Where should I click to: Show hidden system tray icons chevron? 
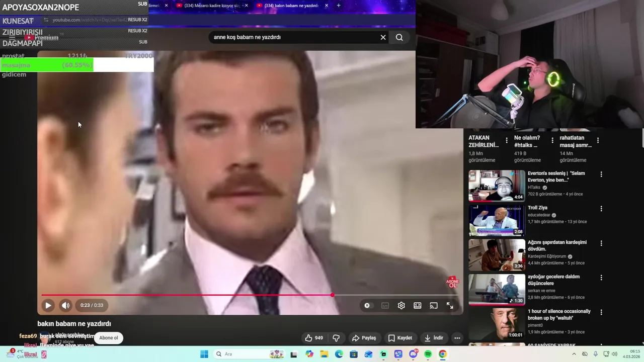574,354
